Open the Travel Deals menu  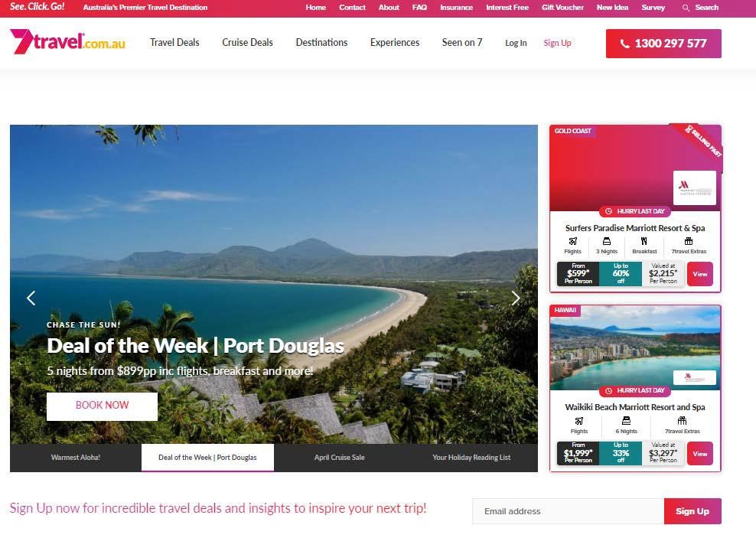(174, 42)
